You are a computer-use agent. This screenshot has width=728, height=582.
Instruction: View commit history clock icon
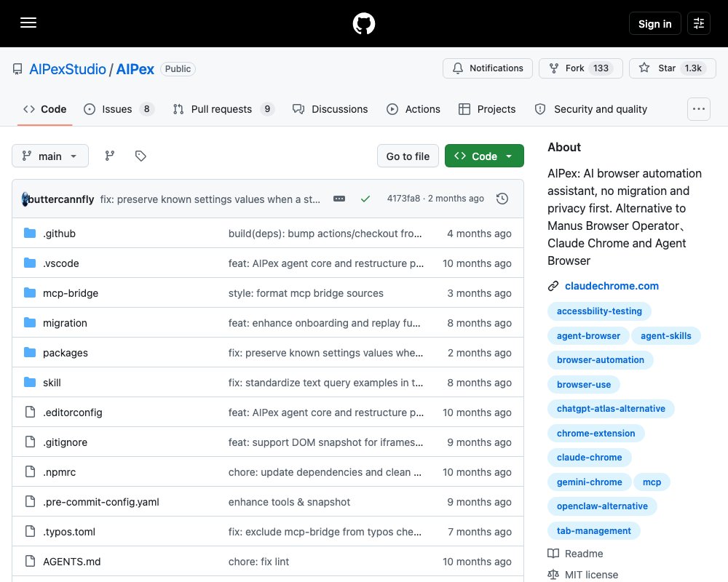coord(502,199)
